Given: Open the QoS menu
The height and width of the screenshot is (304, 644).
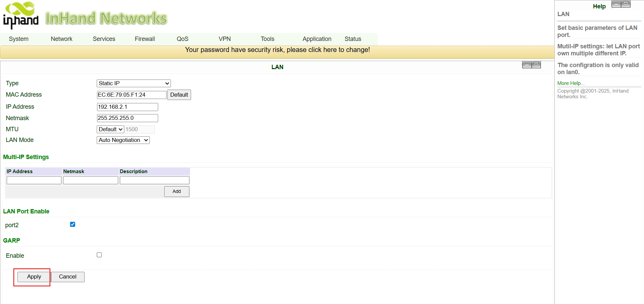Looking at the screenshot, I should click(183, 39).
